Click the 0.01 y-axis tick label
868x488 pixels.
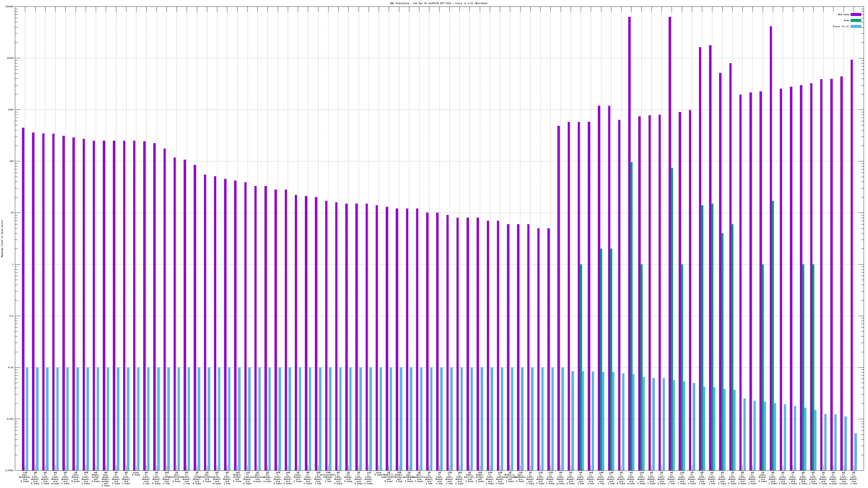click(x=11, y=368)
